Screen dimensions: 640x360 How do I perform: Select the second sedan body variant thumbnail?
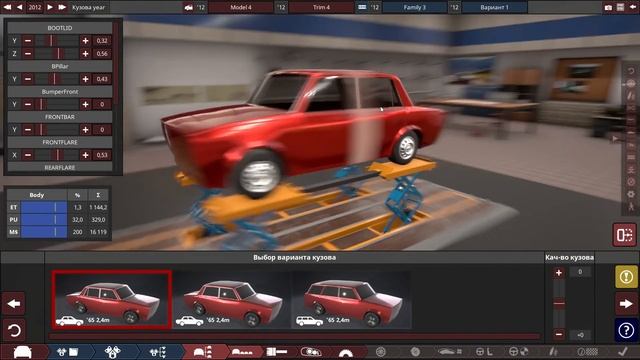[232, 300]
